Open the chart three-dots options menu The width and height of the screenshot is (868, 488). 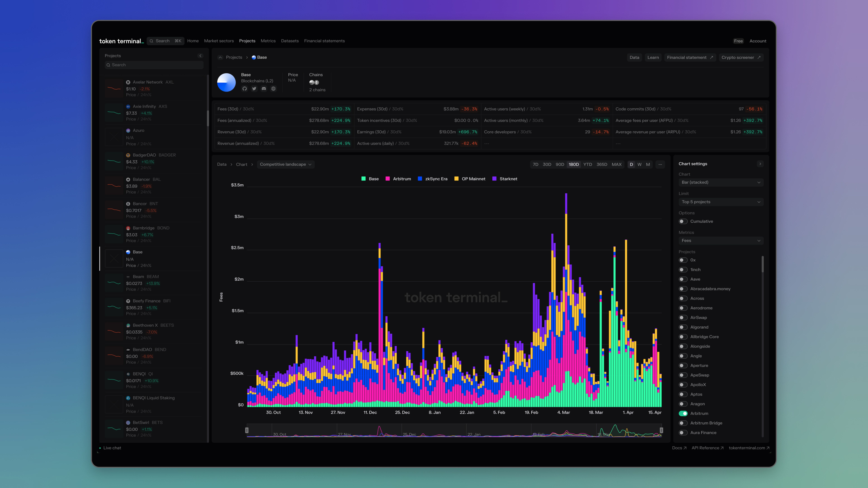pyautogui.click(x=660, y=164)
